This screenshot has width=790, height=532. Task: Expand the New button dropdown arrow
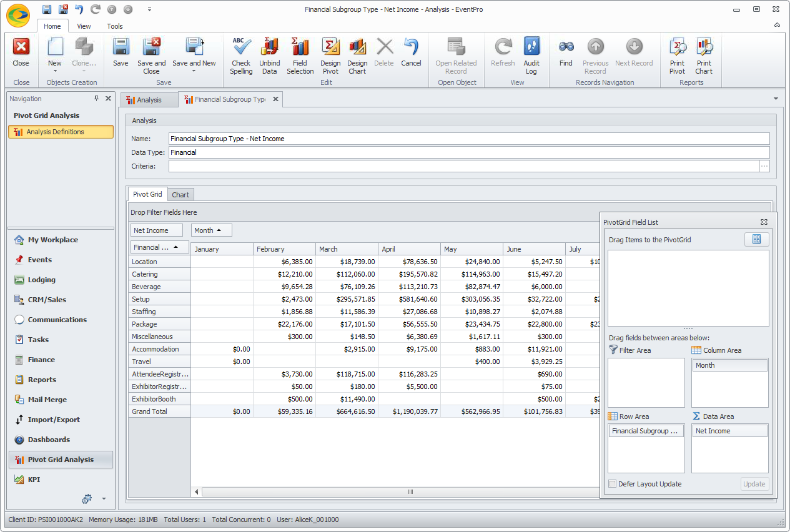click(x=55, y=71)
